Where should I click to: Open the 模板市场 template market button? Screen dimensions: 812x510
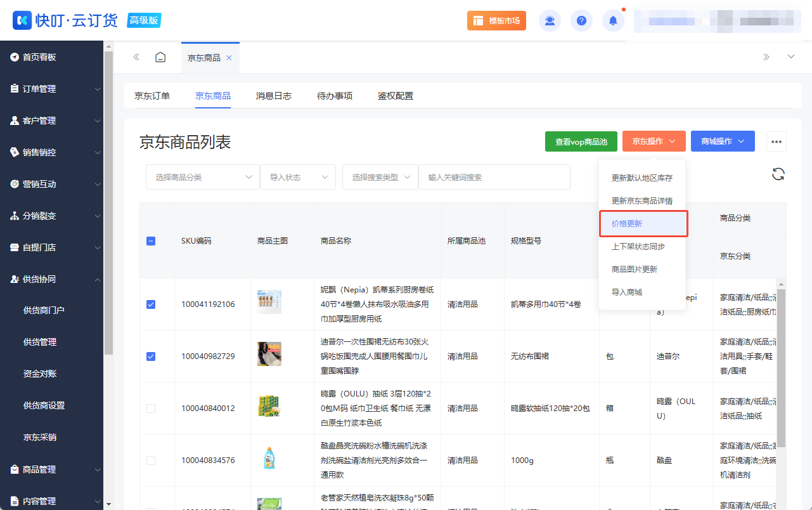[496, 21]
